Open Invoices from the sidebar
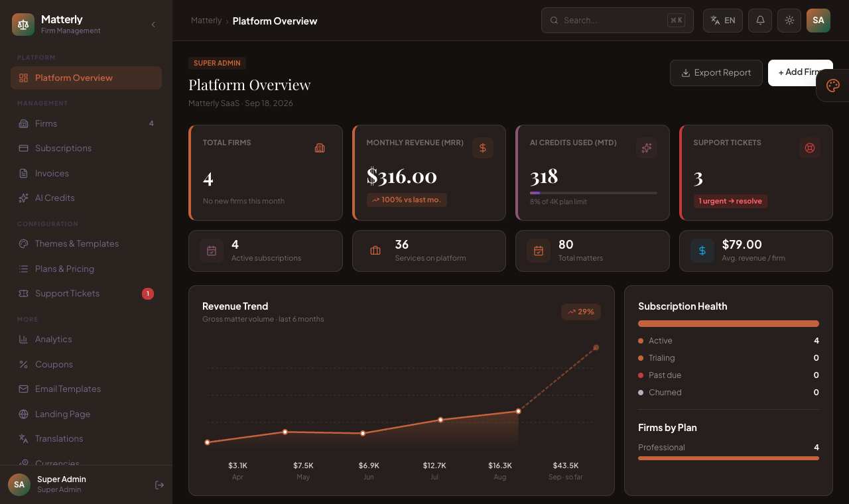Screen dimensions: 849x504 coord(86,173)
